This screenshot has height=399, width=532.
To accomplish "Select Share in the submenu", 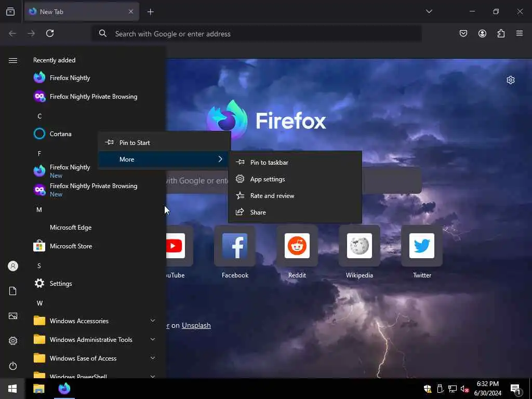I will coord(295,212).
